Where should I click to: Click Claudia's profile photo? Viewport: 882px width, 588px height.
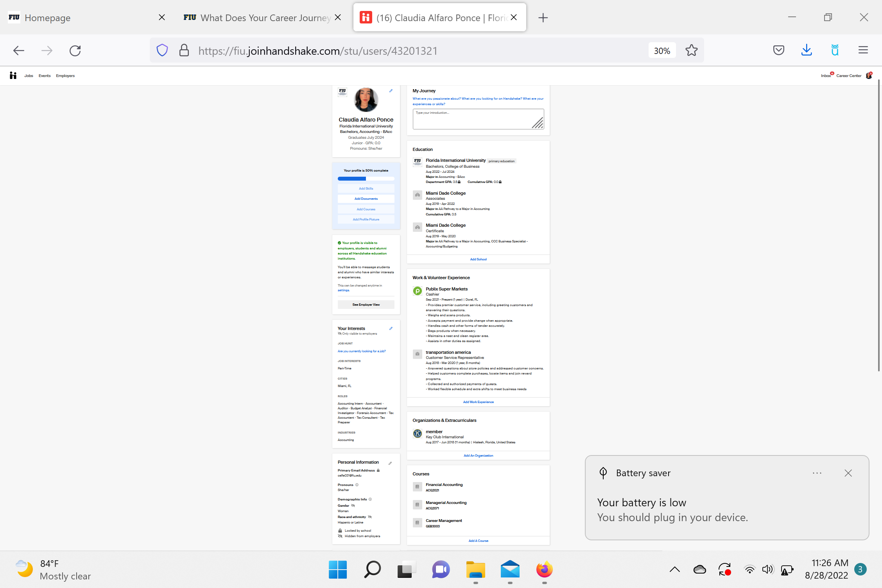click(x=366, y=100)
